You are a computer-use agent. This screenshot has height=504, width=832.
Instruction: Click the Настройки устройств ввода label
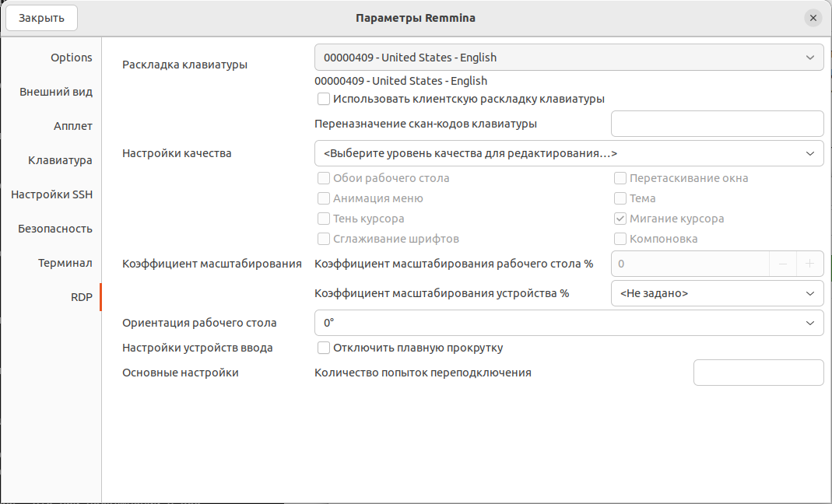coord(198,348)
